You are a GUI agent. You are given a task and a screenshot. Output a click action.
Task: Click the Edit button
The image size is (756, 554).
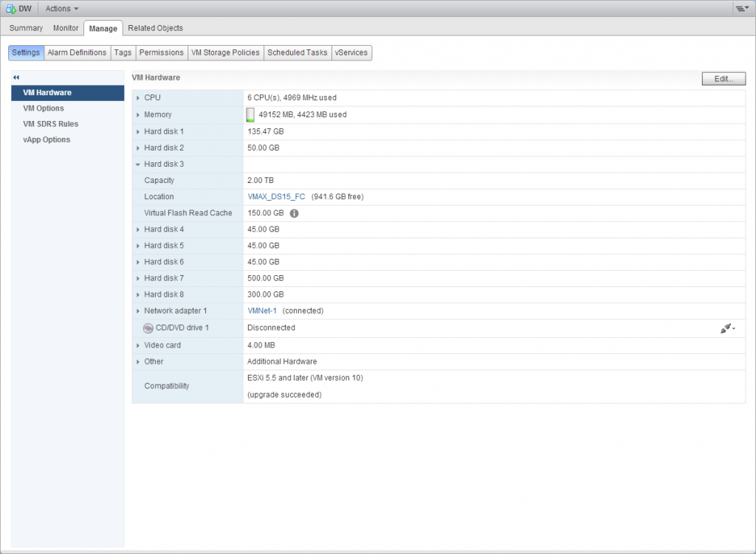click(x=723, y=78)
